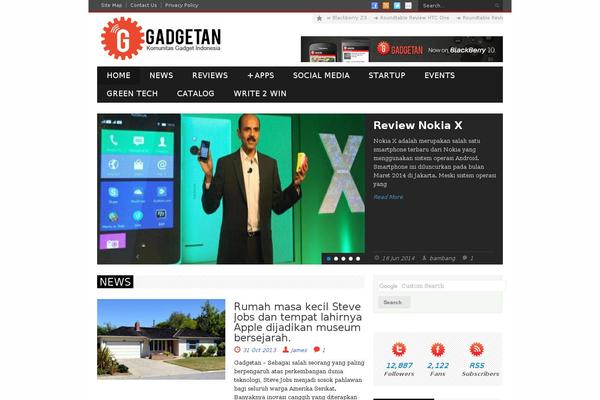Click the NEWS section heading
This screenshot has width=600, height=400.
(x=115, y=282)
